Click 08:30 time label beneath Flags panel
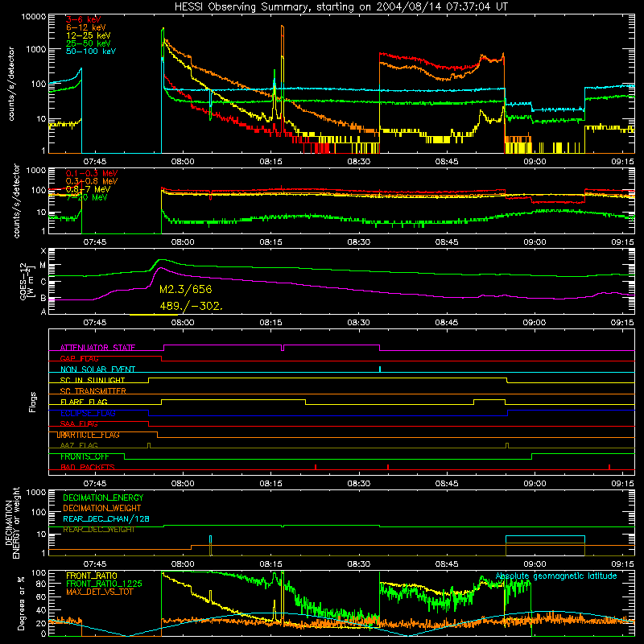644x644 pixels. (x=358, y=484)
